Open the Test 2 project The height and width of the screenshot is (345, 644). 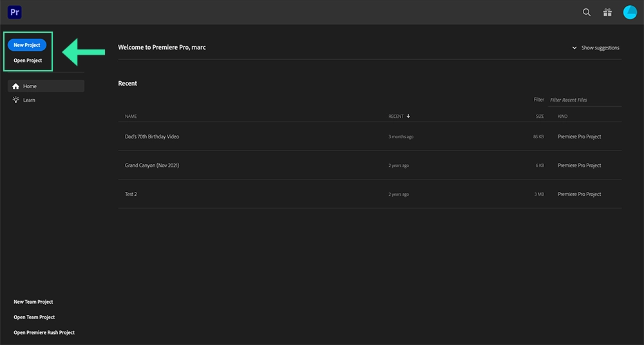pos(131,194)
